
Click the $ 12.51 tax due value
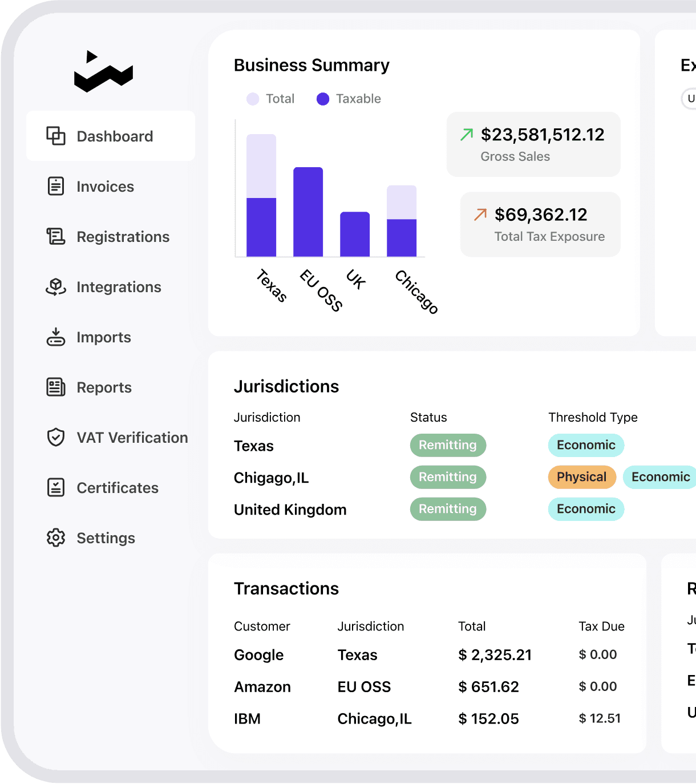[600, 718]
